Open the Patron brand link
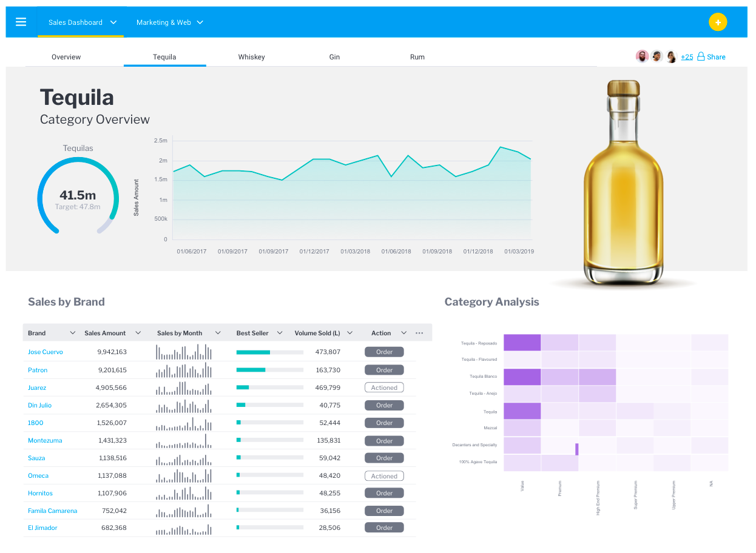 pyautogui.click(x=38, y=370)
